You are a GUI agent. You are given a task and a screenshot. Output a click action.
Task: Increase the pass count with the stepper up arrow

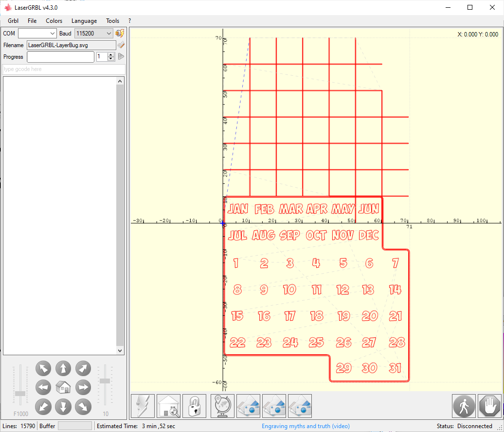point(111,54)
